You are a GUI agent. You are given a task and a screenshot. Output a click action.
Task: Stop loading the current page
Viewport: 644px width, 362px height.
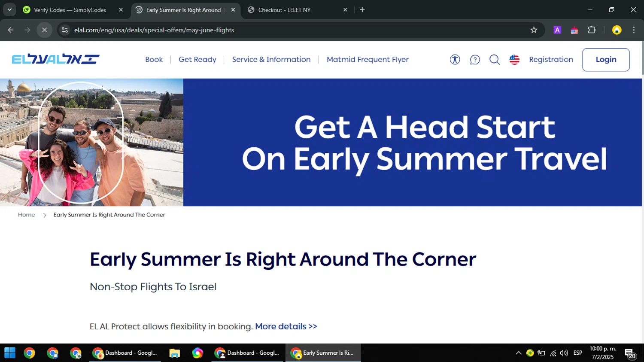pyautogui.click(x=44, y=30)
